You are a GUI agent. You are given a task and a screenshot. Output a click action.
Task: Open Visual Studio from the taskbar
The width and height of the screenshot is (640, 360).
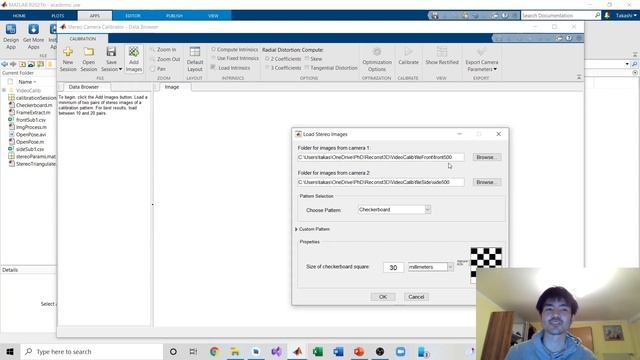(276, 351)
